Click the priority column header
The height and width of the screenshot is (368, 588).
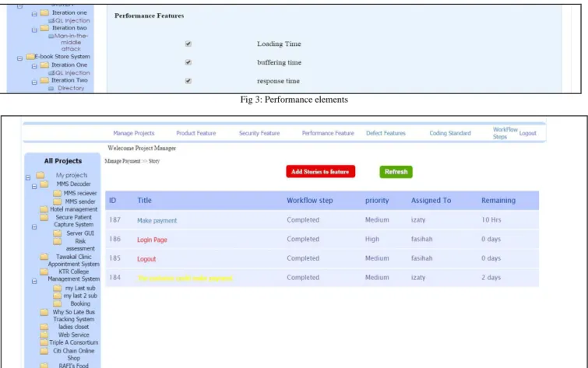click(377, 201)
